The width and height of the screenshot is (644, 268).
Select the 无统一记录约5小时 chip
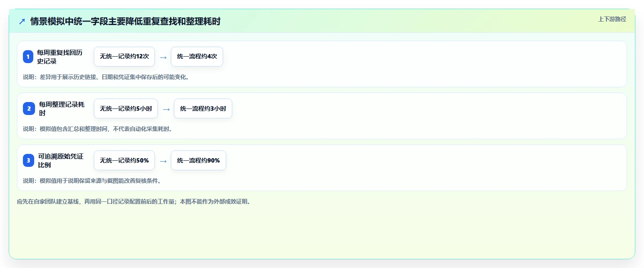(126, 108)
